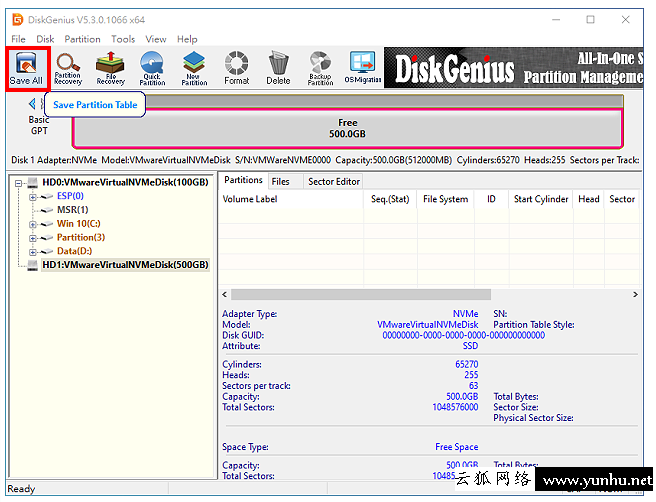Sort by Start Cylinder column header
The image size is (656, 502).
(541, 199)
